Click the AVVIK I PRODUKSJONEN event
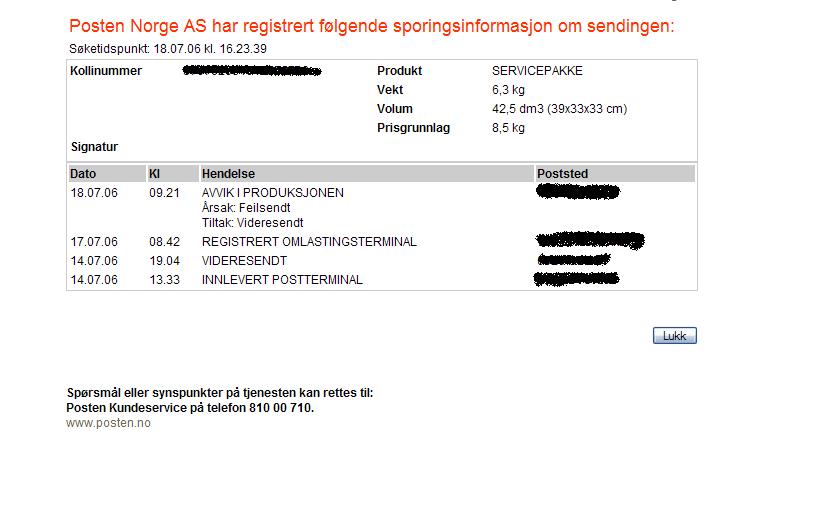This screenshot has width=840, height=525. (x=272, y=193)
